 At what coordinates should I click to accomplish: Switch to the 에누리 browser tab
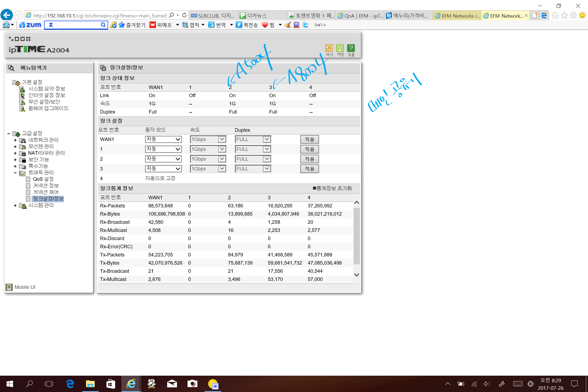408,16
